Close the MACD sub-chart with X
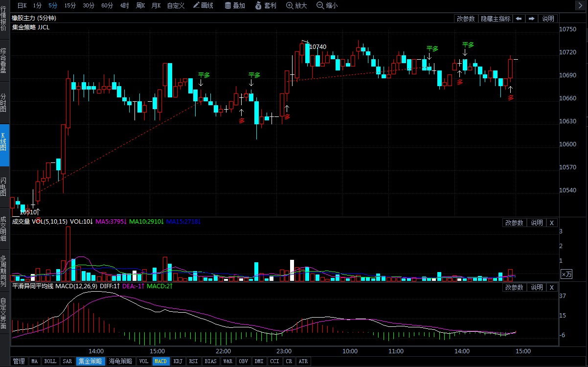 pos(551,287)
